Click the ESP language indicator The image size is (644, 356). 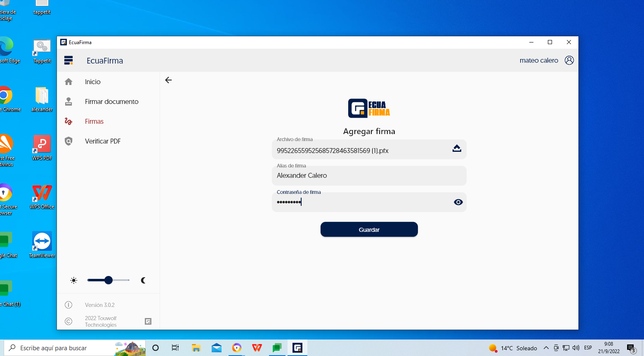click(588, 348)
